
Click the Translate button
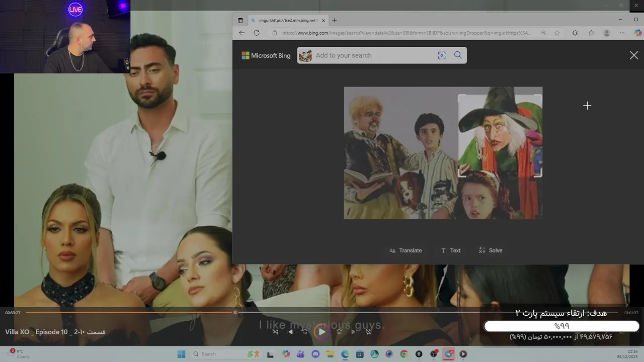click(x=406, y=250)
